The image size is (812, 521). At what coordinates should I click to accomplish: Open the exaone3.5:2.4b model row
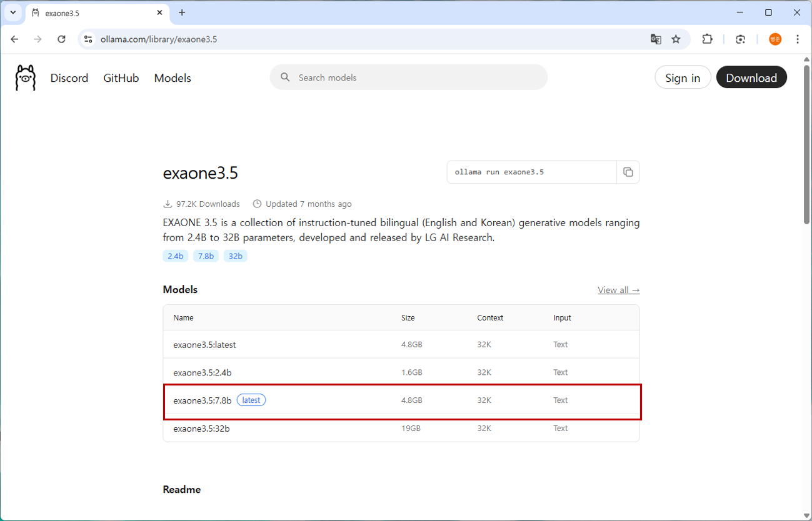pos(401,372)
